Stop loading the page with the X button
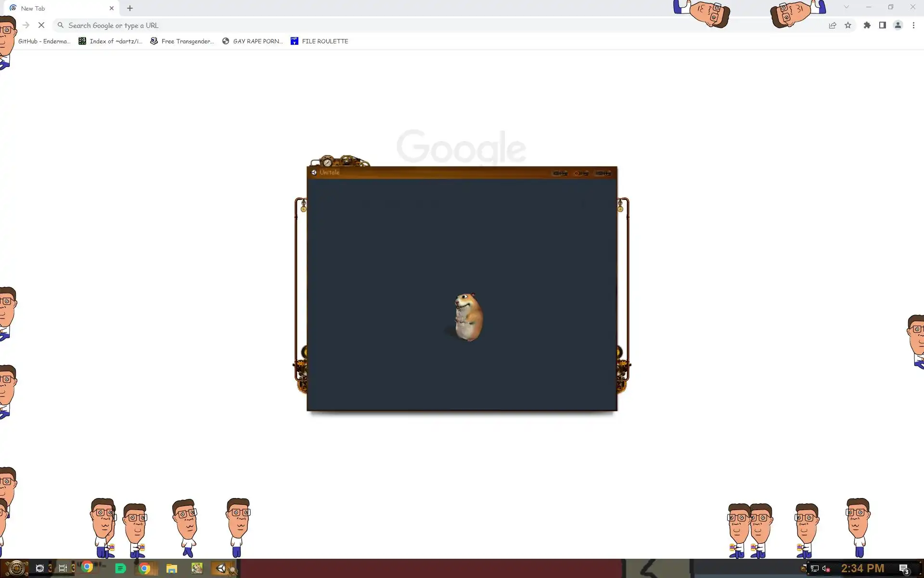924x578 pixels. coord(41,26)
